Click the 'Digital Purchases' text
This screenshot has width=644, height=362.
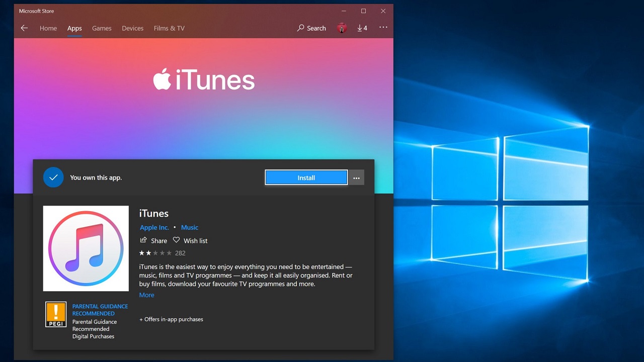93,336
